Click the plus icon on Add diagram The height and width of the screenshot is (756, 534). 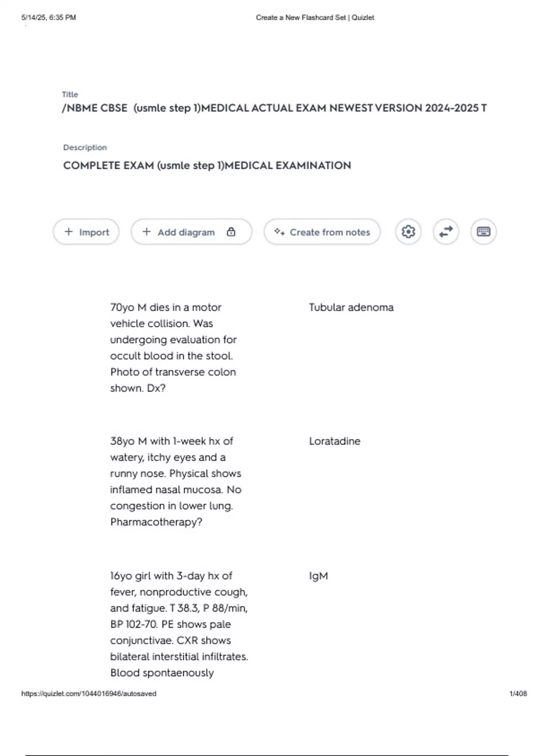point(146,232)
